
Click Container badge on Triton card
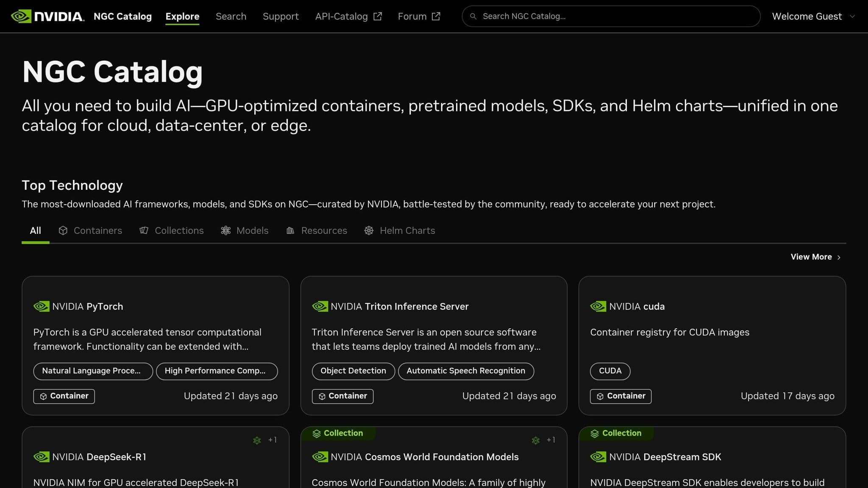coord(342,396)
